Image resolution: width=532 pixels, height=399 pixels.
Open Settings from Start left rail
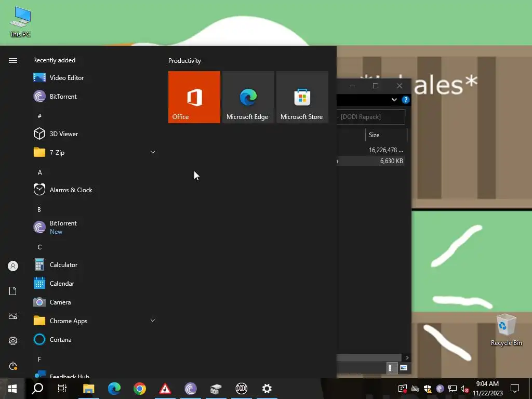13,341
